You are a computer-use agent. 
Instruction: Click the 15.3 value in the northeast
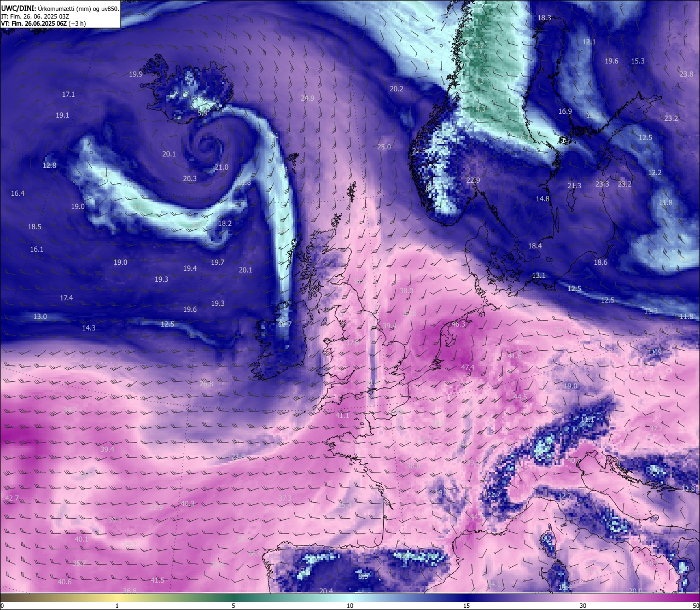[x=638, y=61]
